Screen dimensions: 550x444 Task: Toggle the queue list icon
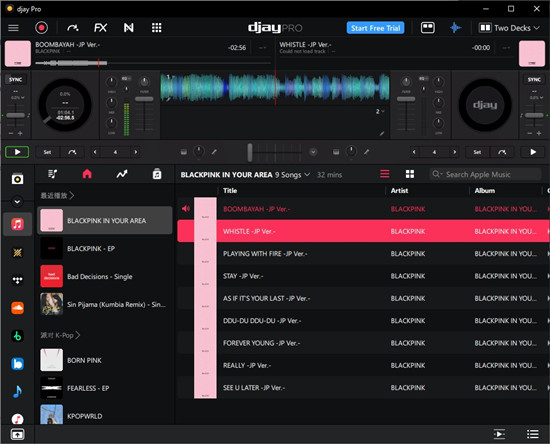tap(532, 434)
